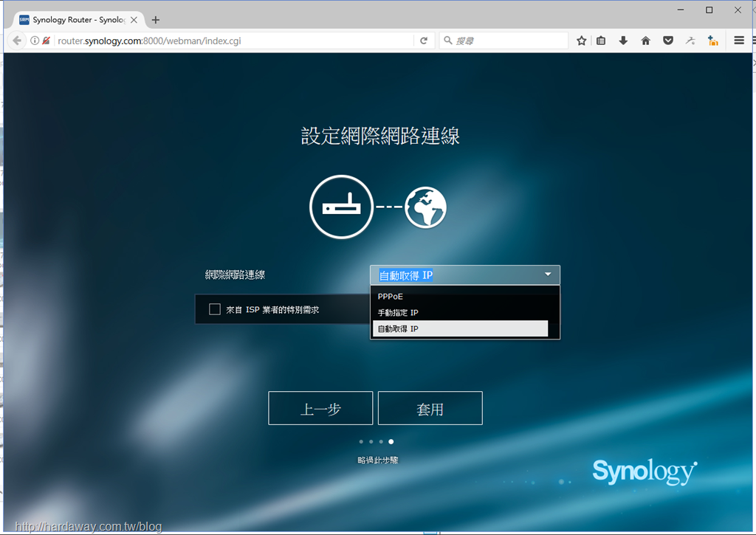Click the orange extension toolbar icon
Image resolution: width=756 pixels, height=535 pixels.
tap(712, 41)
